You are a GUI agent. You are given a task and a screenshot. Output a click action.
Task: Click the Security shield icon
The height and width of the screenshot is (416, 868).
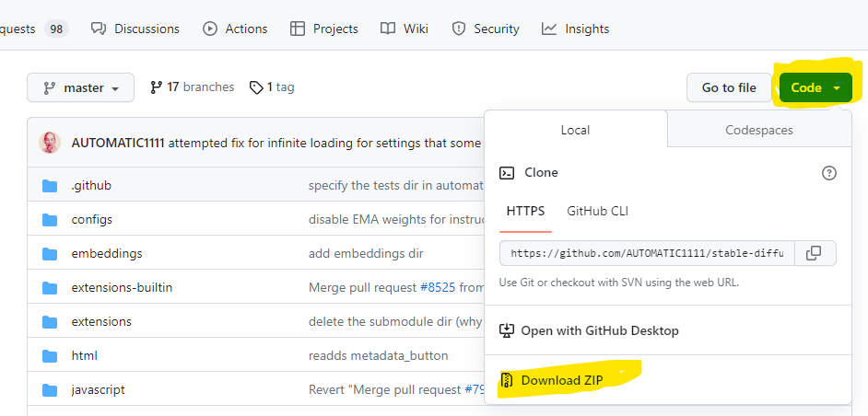coord(458,29)
